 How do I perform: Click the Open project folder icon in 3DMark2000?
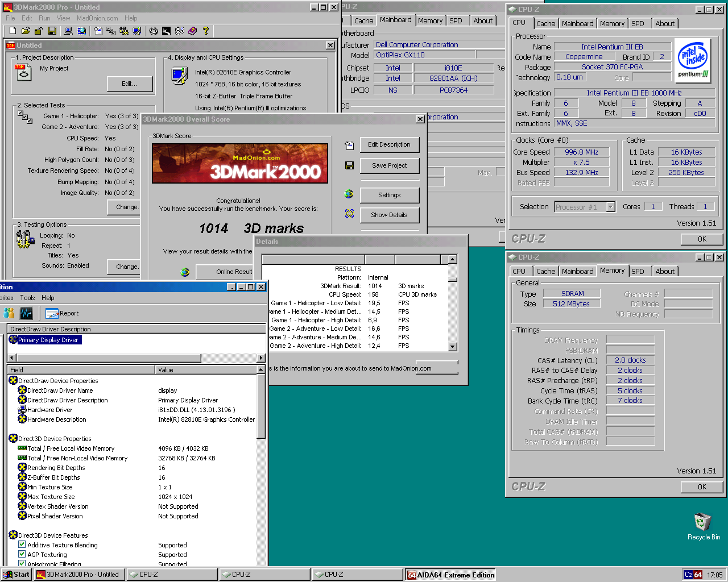click(x=26, y=31)
